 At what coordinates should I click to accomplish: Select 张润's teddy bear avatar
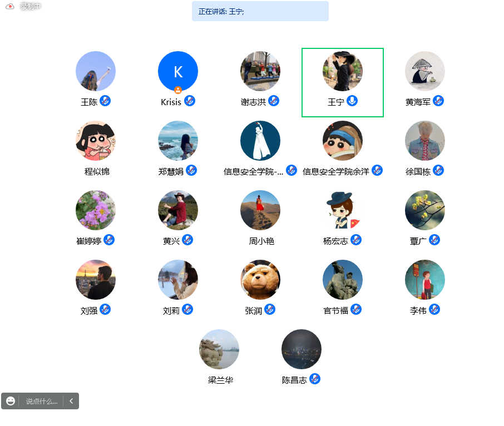point(260,280)
